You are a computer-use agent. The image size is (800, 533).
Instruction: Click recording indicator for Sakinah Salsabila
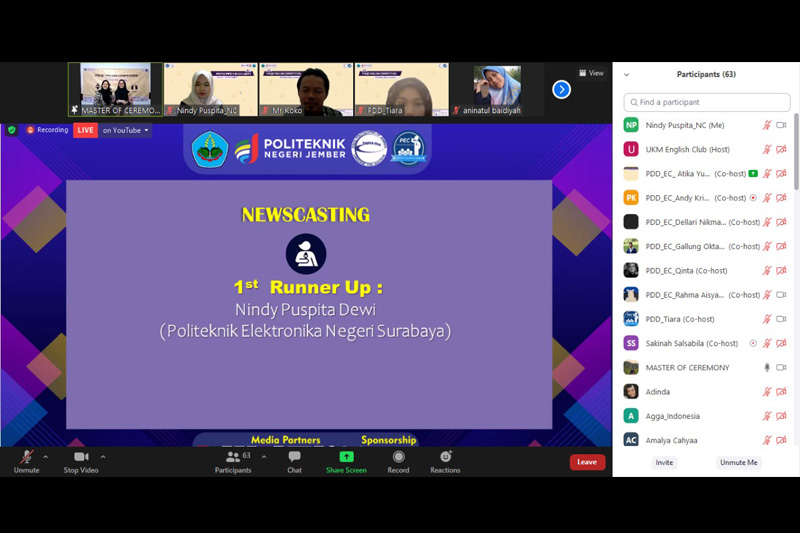753,343
